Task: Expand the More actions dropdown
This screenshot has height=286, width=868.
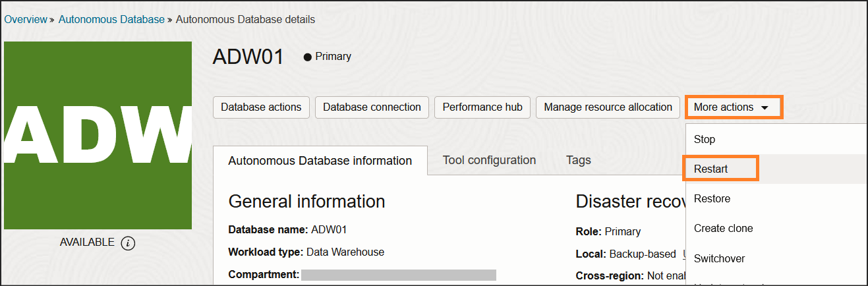Action: pyautogui.click(x=734, y=107)
